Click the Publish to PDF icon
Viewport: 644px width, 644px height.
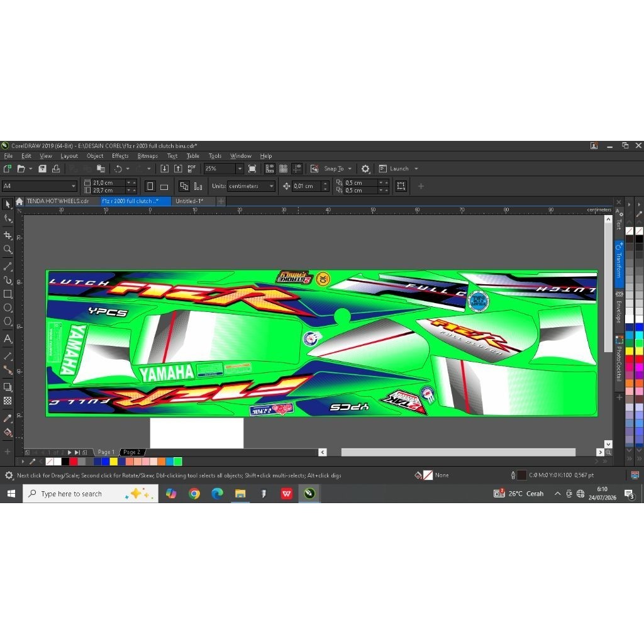click(191, 169)
